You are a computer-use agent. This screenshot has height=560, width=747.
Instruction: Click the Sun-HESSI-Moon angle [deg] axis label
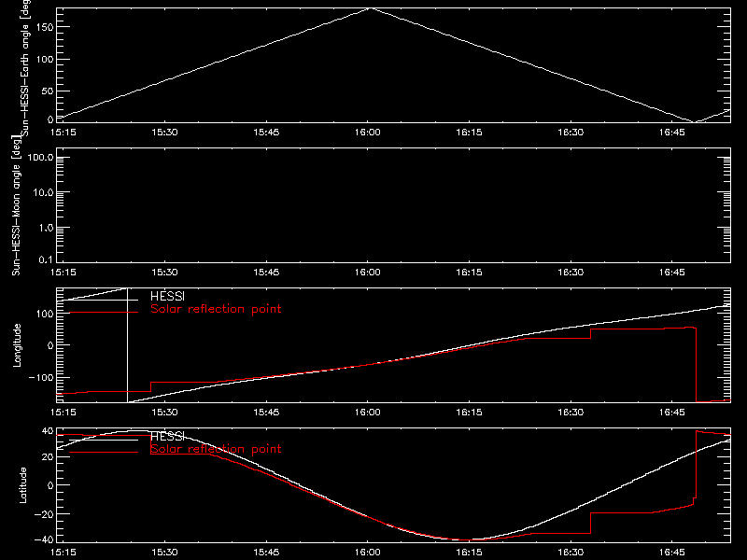16,206
